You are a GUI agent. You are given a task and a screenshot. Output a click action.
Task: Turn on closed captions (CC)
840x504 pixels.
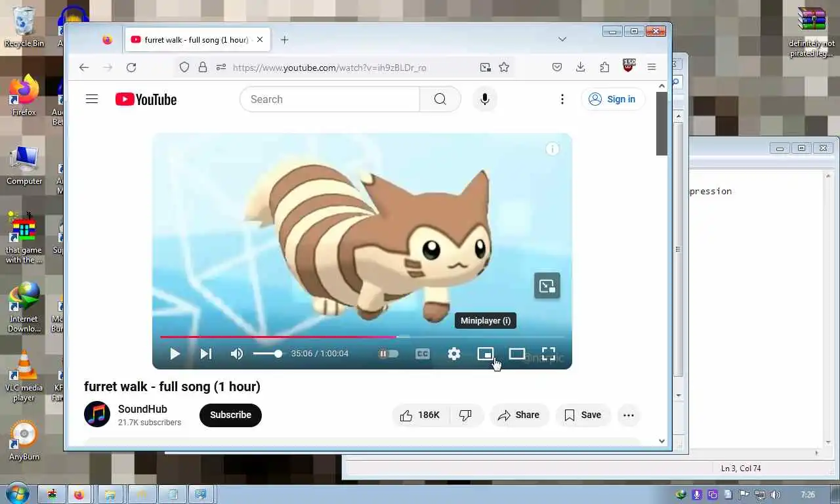[x=423, y=354]
